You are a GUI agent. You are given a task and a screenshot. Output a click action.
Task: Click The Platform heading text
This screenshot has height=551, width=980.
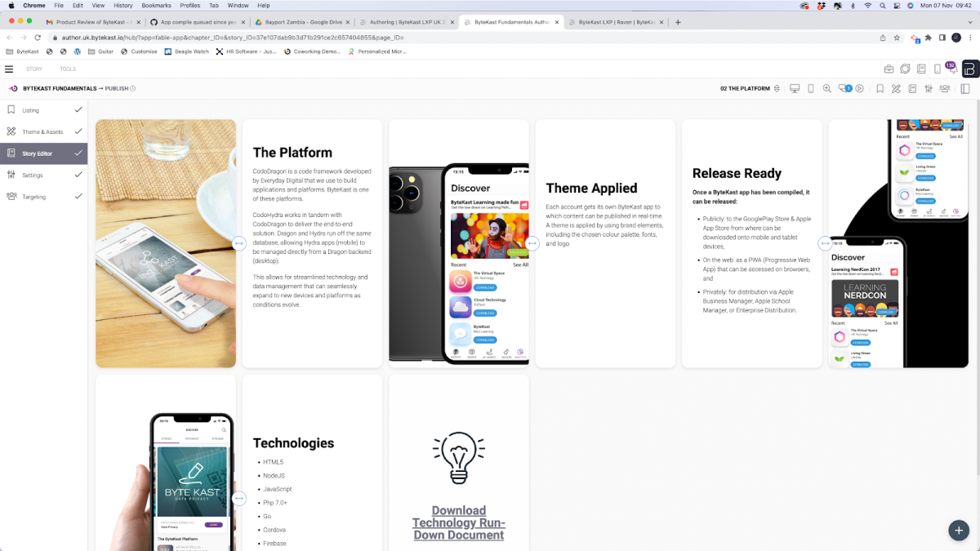pos(292,153)
